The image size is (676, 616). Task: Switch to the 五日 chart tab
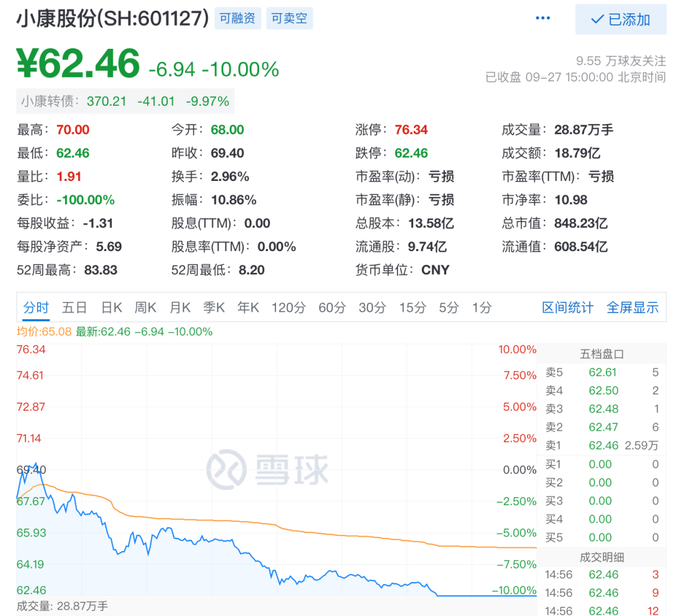(x=74, y=308)
